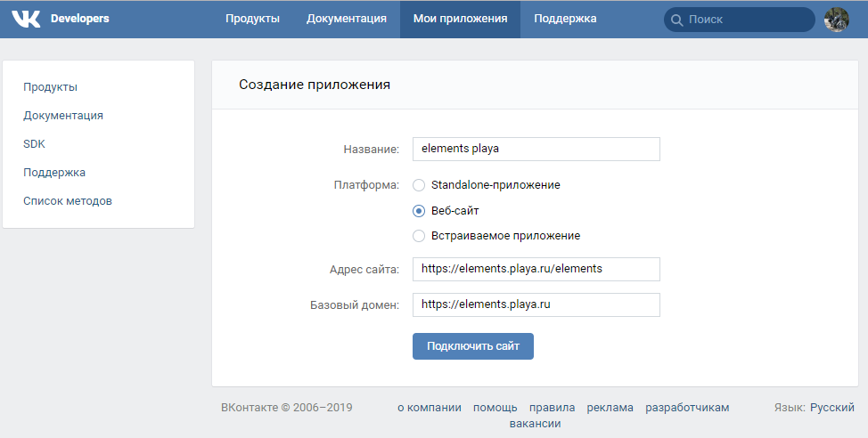Change language via Русский link

click(832, 408)
